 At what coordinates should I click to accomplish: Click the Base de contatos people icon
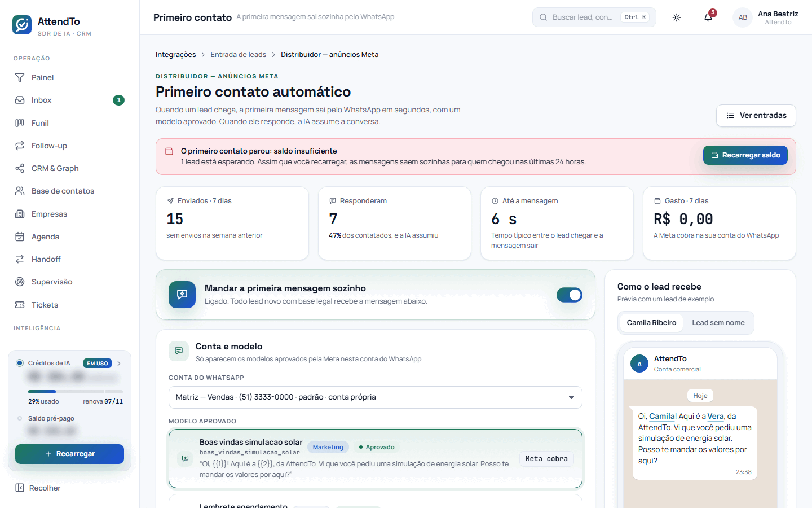(x=20, y=191)
